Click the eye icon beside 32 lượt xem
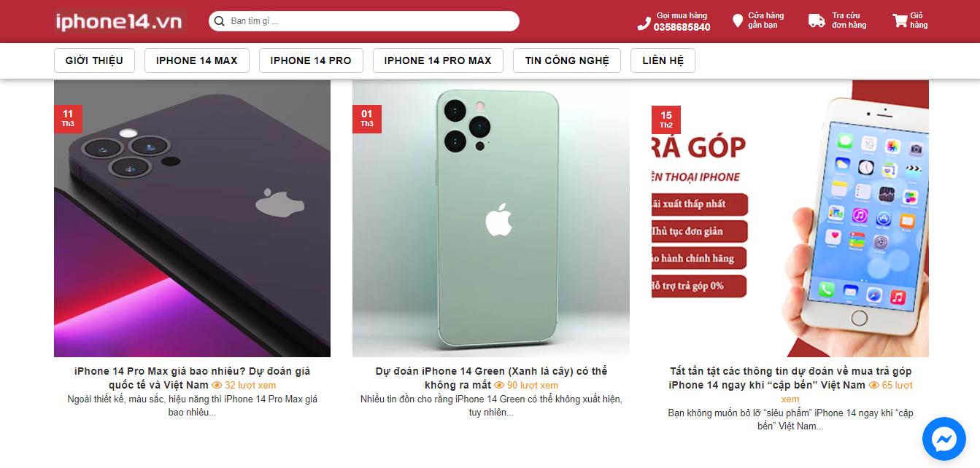The width and height of the screenshot is (980, 468). pos(217,385)
